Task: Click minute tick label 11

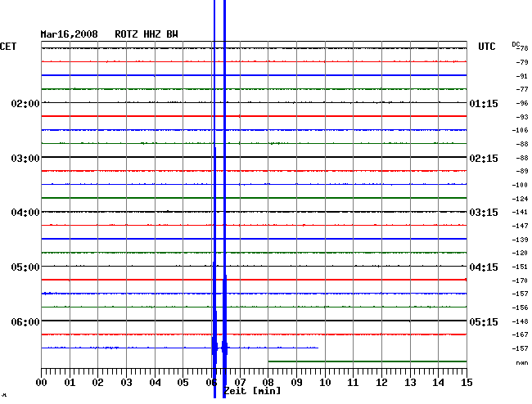Action: point(353,383)
